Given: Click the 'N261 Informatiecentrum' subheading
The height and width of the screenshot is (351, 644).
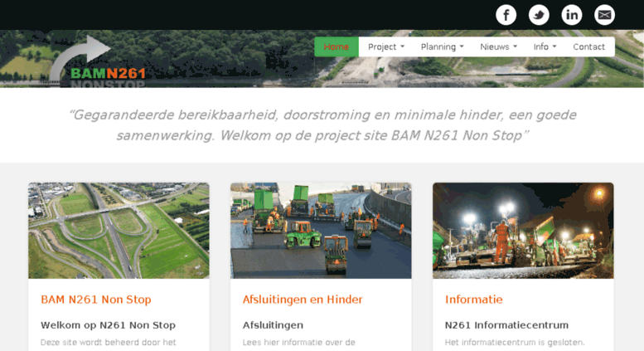Looking at the screenshot, I should [x=506, y=325].
